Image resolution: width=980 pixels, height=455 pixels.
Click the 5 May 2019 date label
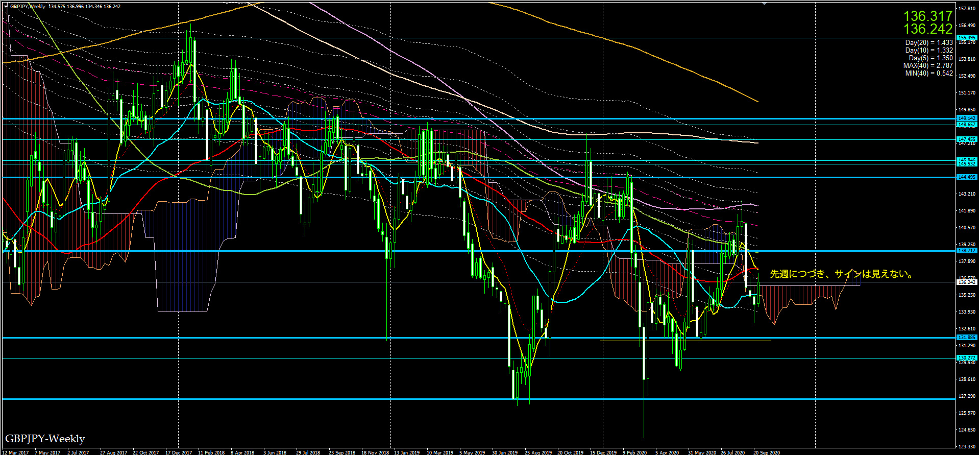tap(472, 452)
